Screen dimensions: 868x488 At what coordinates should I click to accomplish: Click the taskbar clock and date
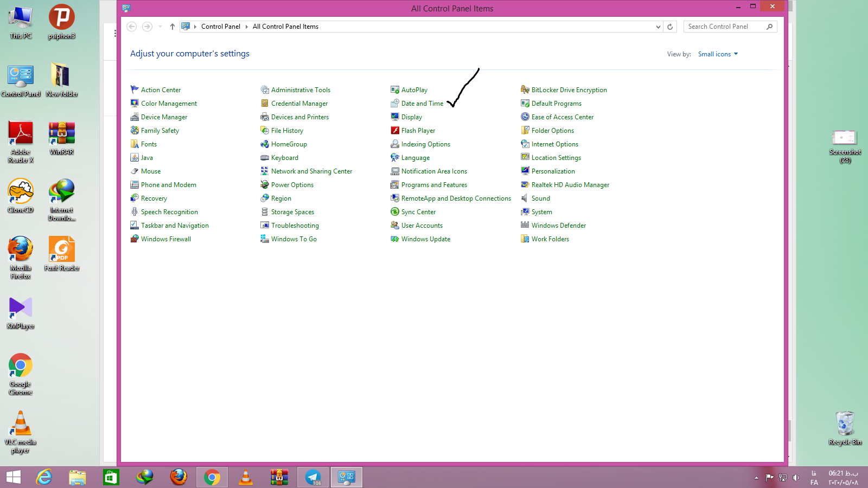point(843,478)
